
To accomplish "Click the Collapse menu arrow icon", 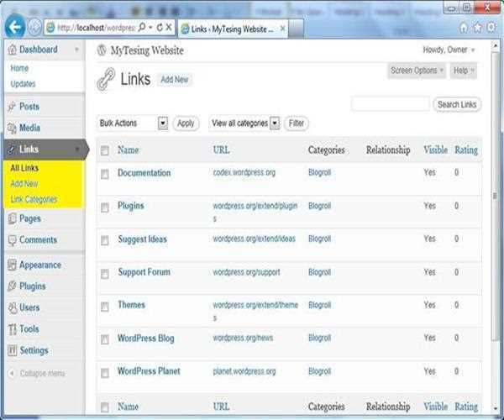I will (12, 373).
